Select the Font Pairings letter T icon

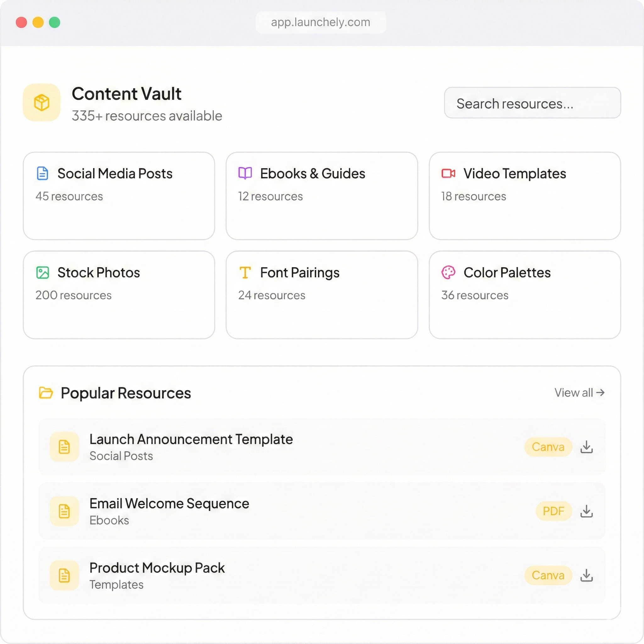(x=245, y=272)
